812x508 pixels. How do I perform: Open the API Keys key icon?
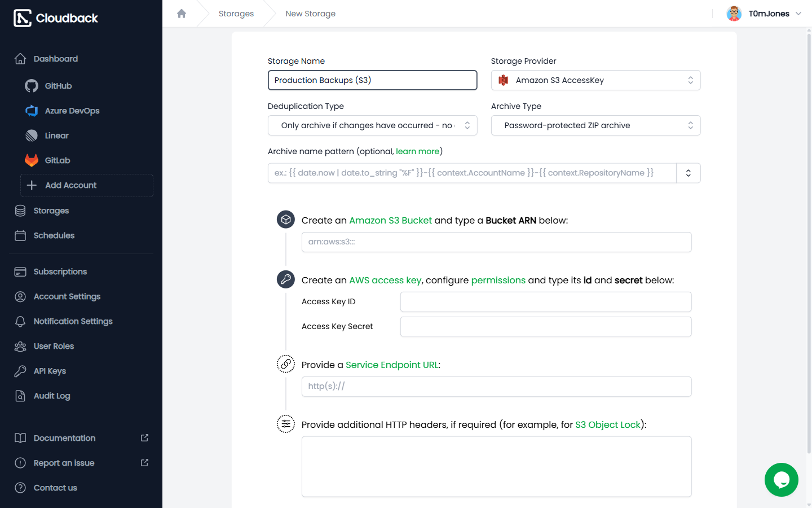(x=20, y=371)
